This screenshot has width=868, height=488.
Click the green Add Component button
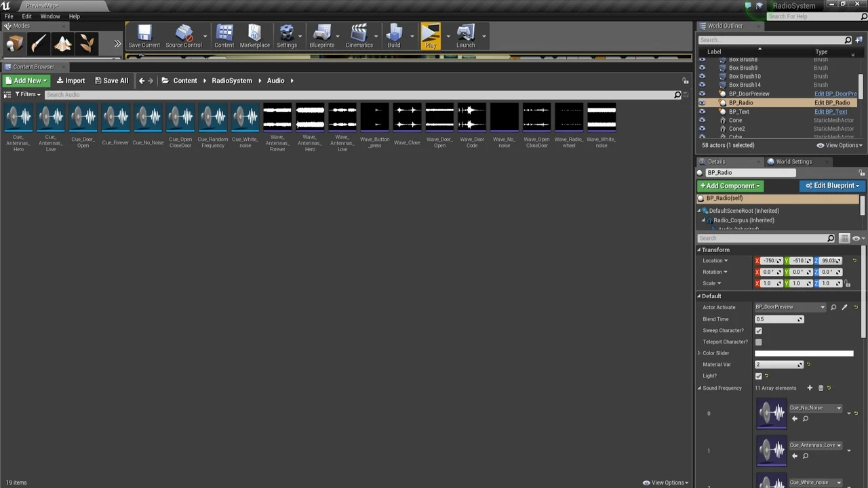[x=730, y=186]
